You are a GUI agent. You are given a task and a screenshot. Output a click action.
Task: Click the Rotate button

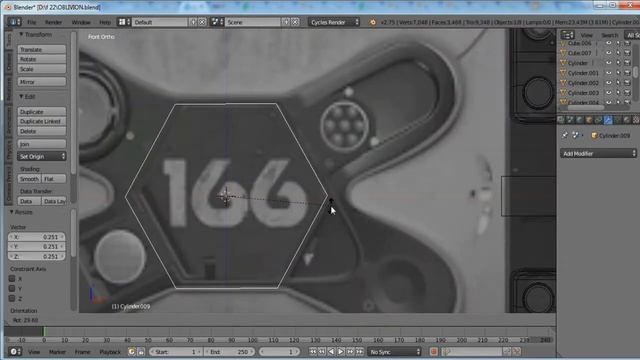(x=42, y=59)
